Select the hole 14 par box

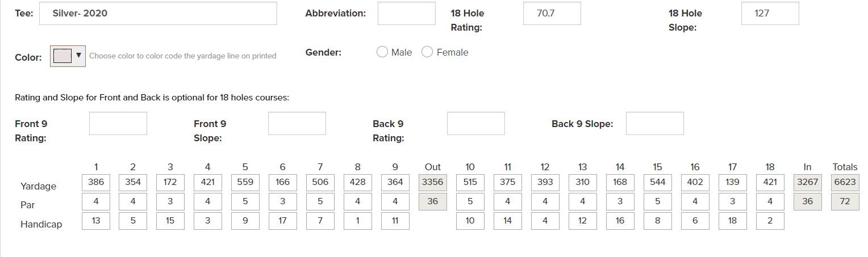[620, 201]
